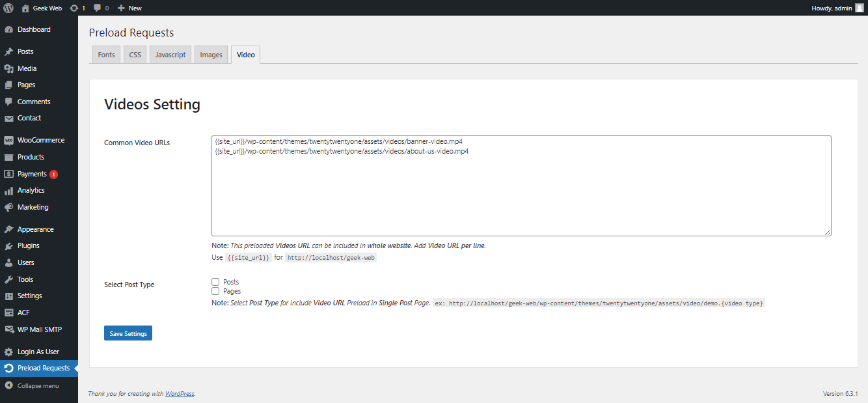Click the Collapse menu text
This screenshot has height=403, width=868.
tap(38, 385)
